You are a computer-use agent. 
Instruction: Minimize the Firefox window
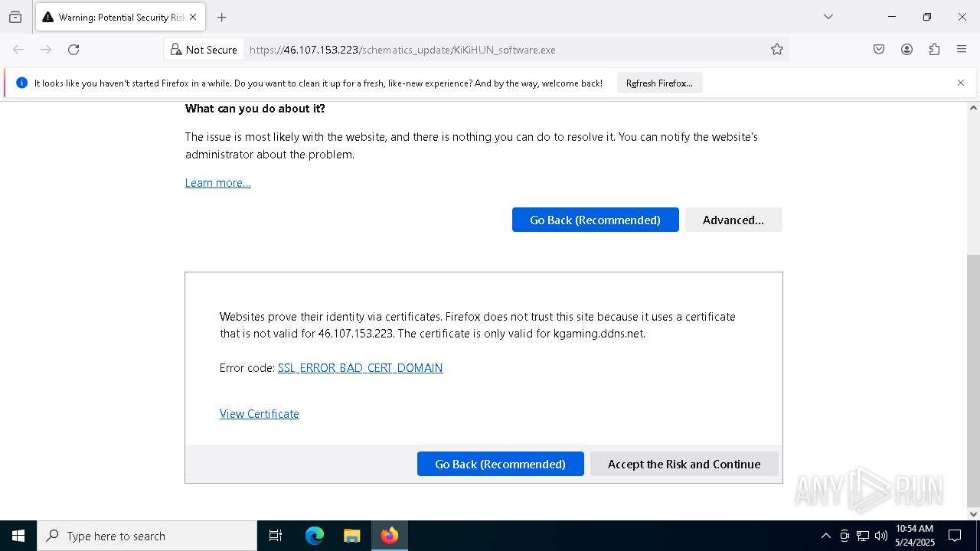(892, 17)
